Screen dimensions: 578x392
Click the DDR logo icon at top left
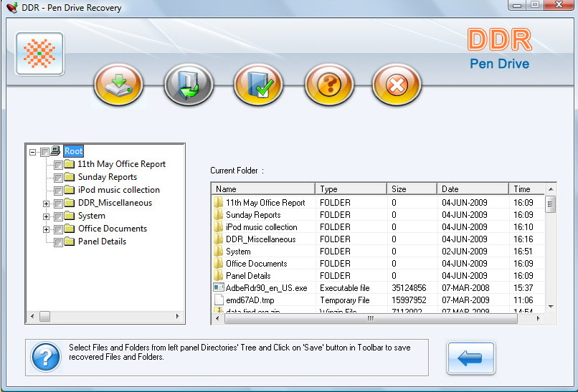click(39, 54)
